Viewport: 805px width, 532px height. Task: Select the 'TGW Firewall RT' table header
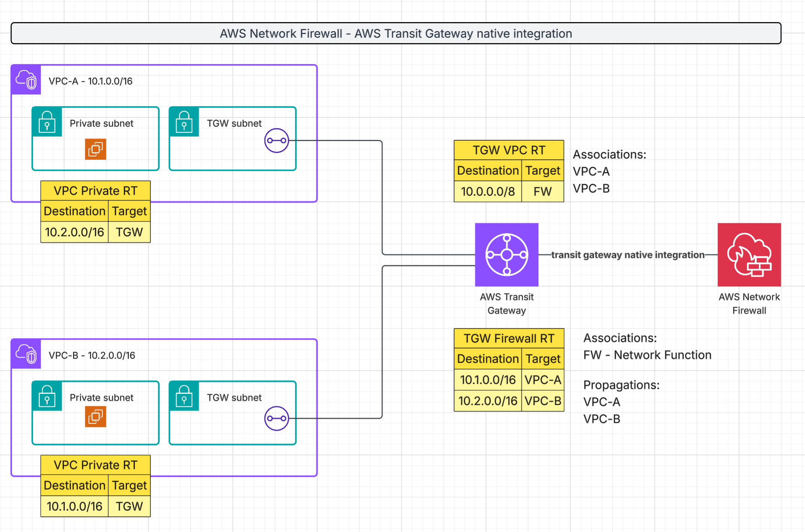509,338
